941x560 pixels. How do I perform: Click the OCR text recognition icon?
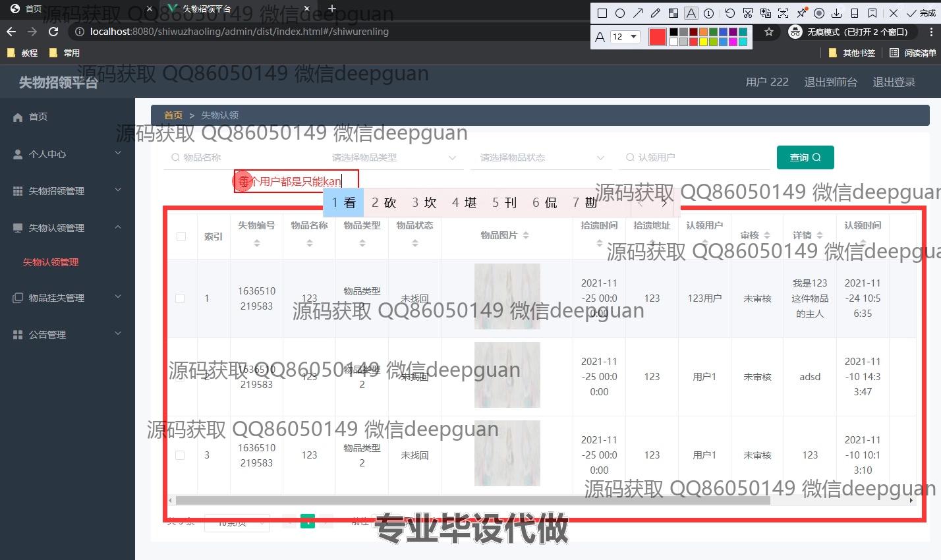tap(783, 13)
